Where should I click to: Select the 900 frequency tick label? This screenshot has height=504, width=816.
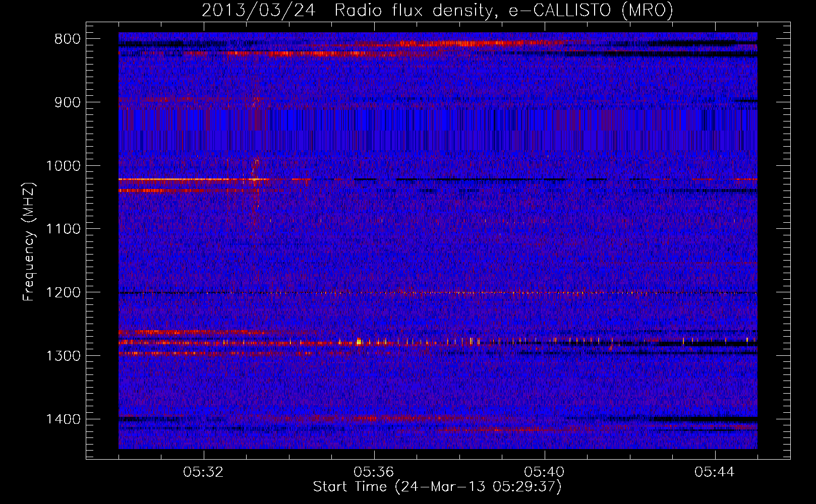click(x=67, y=103)
